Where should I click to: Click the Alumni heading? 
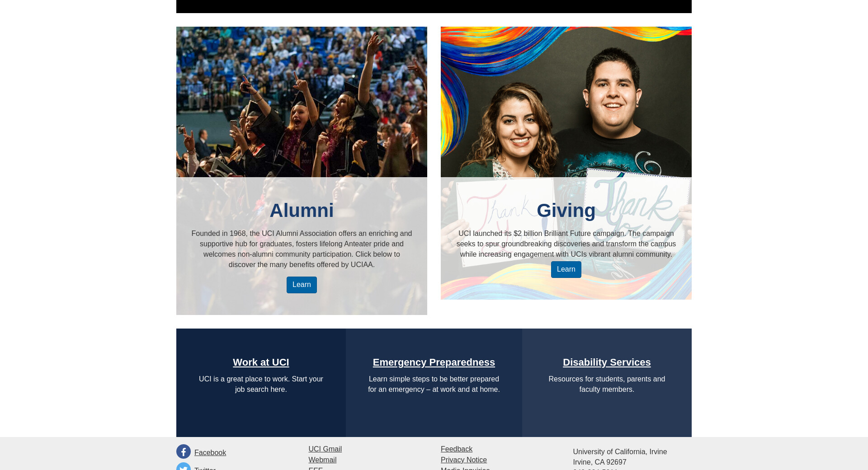pos(302,211)
